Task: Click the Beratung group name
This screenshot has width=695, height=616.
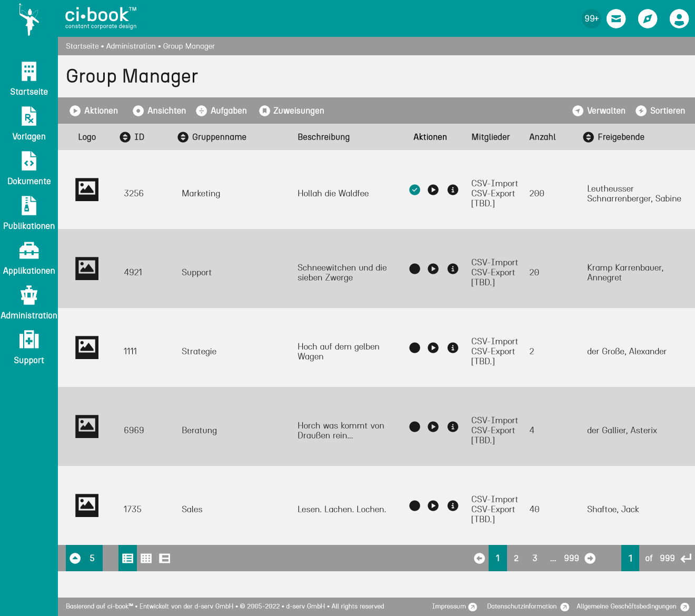Action: pyautogui.click(x=199, y=430)
